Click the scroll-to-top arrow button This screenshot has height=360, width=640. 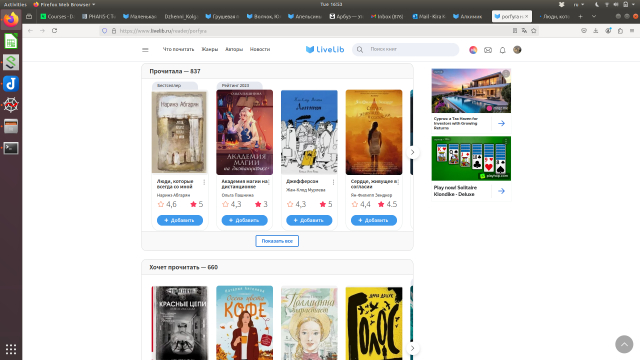tap(624, 344)
